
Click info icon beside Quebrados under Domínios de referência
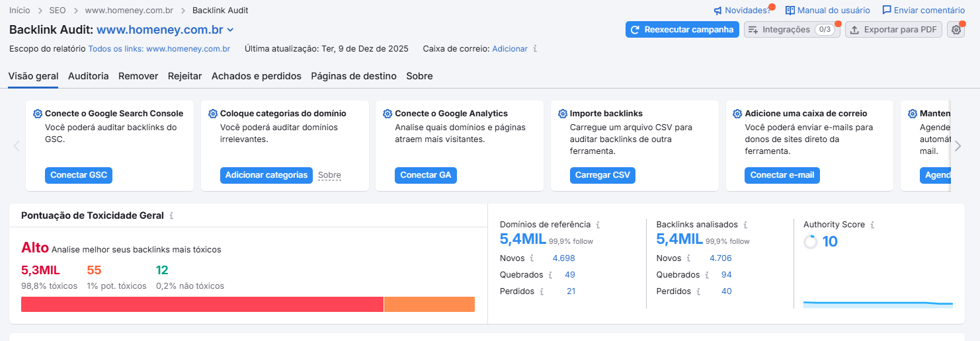coord(550,275)
